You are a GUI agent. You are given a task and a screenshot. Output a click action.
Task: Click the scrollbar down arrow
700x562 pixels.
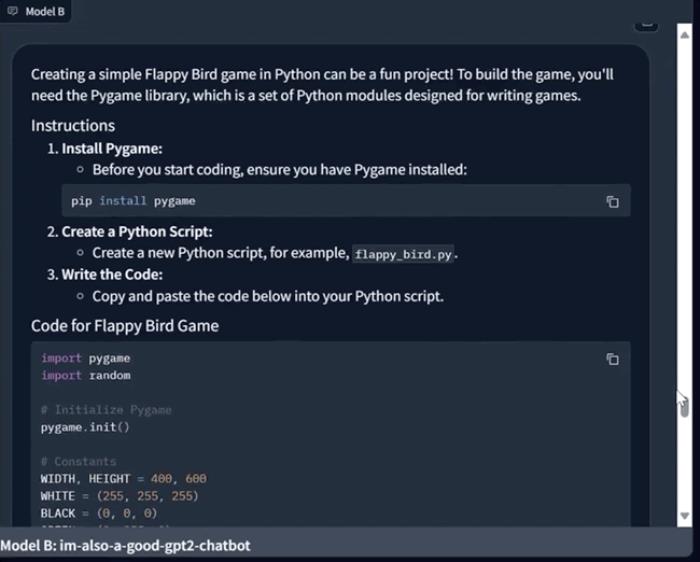point(684,516)
